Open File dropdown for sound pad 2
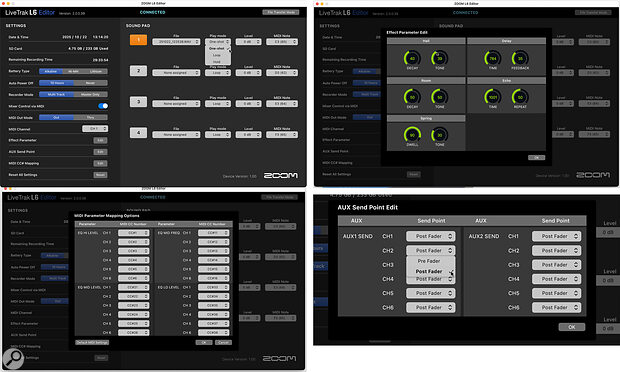 pos(176,73)
